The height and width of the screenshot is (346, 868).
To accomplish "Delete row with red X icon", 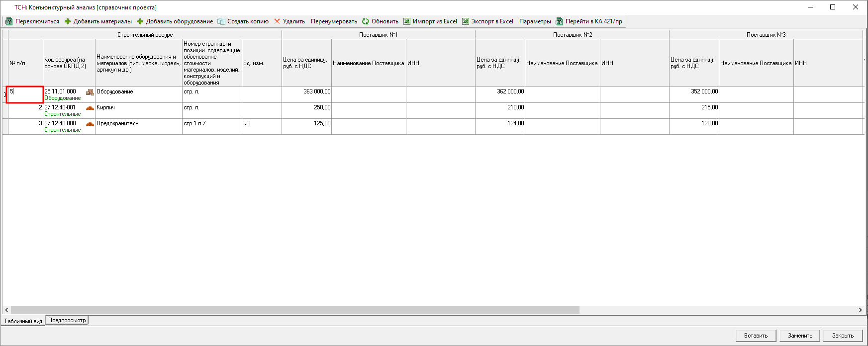I will [277, 21].
